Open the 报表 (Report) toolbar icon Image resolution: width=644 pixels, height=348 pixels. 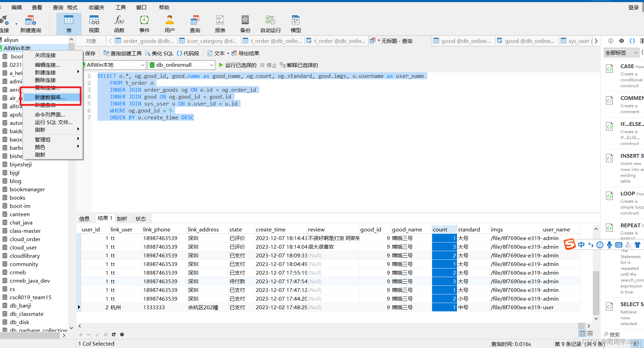click(x=220, y=24)
